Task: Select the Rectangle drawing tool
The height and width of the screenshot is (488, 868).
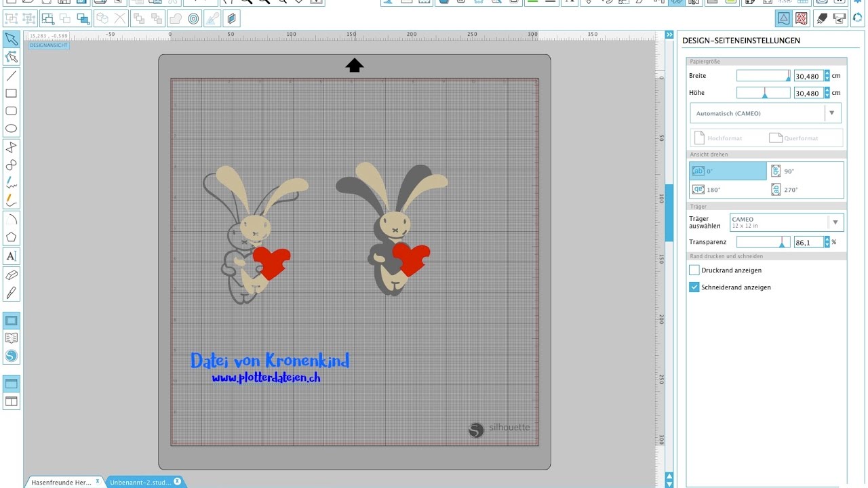Action: tap(12, 94)
